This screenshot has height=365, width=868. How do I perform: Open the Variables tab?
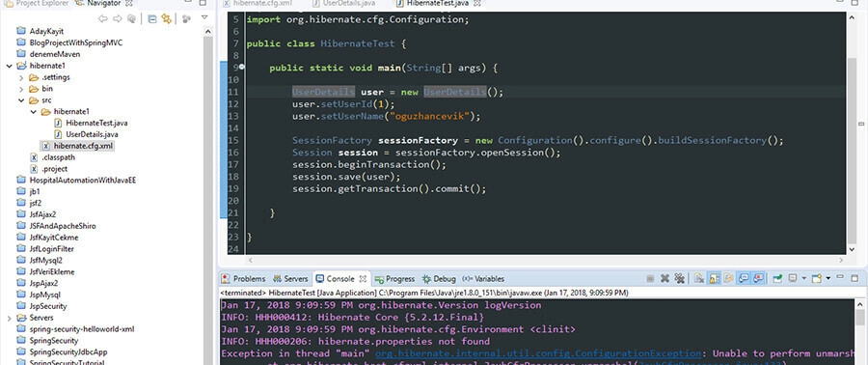[483, 279]
